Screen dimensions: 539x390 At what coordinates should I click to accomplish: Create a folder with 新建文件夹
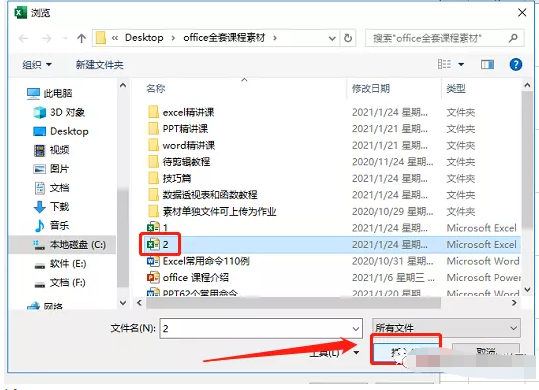point(100,65)
